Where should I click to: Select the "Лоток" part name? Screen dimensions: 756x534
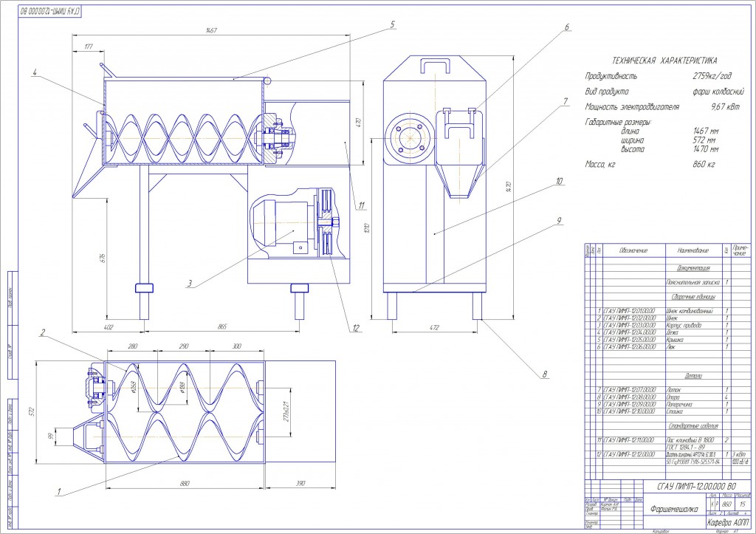pyautogui.click(x=673, y=390)
